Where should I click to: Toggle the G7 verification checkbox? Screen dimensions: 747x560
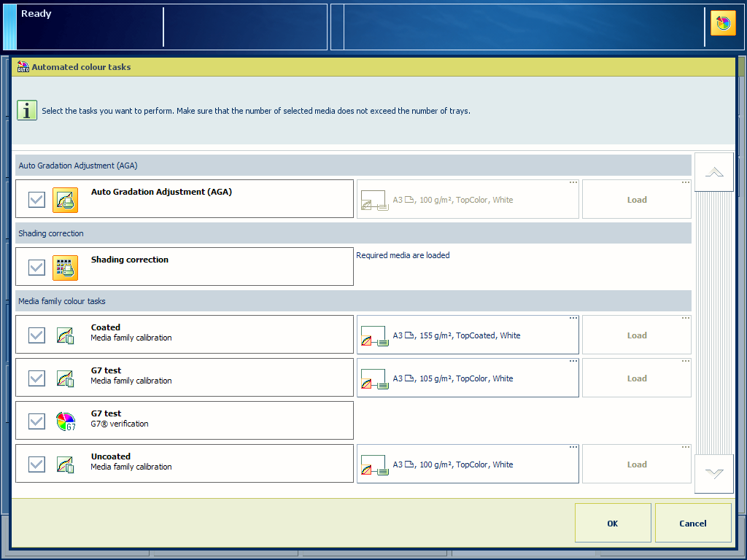click(x=36, y=421)
